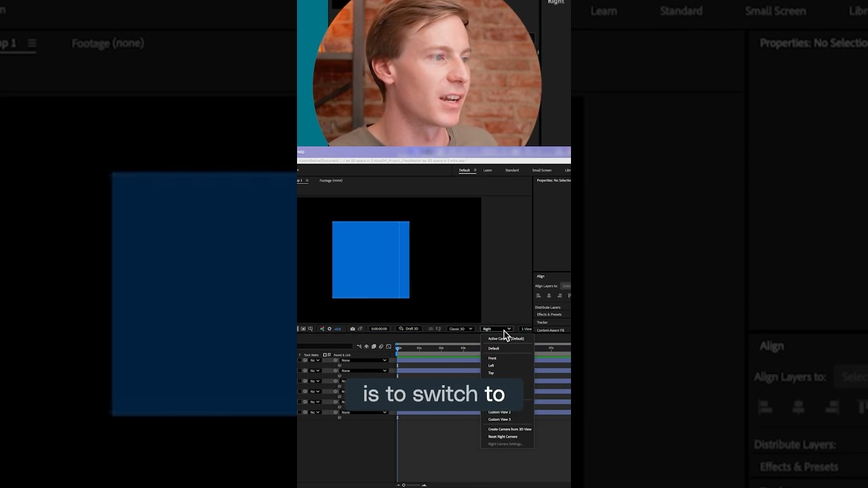Click the align horizontal center icon in Align panel
The image size is (868, 488).
click(x=549, y=296)
